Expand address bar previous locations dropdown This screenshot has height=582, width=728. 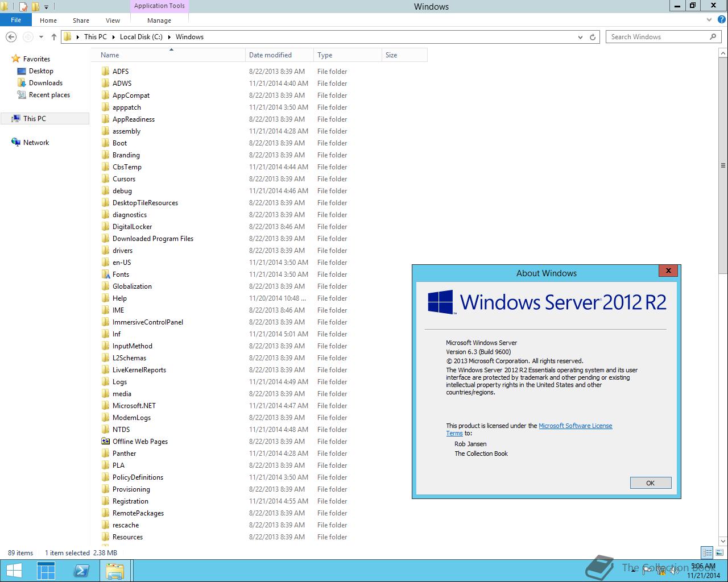(580, 37)
